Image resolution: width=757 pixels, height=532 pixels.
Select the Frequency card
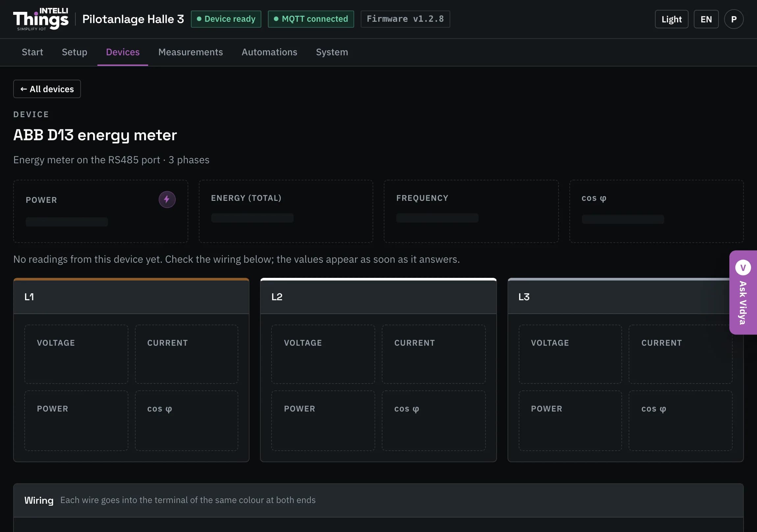[x=471, y=211]
